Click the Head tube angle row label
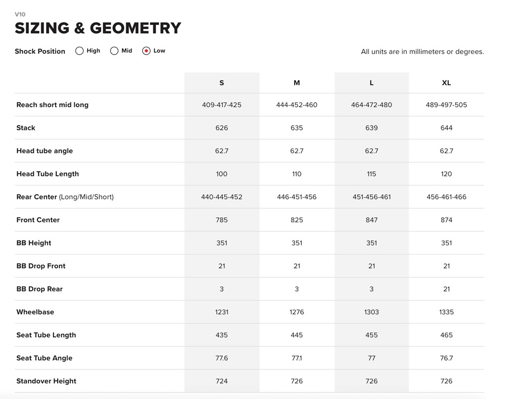 pyautogui.click(x=45, y=151)
